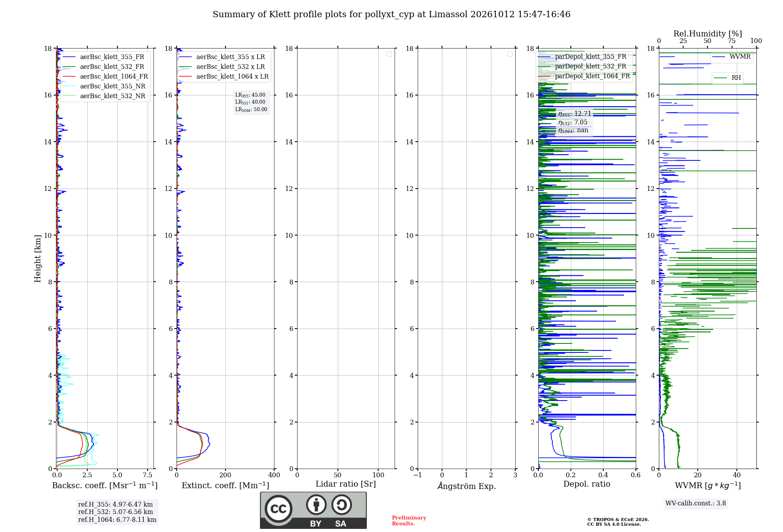The width and height of the screenshot is (783, 532).
Task: Click legend entry parDepol_klett_1064_FR
Action: tap(584, 76)
